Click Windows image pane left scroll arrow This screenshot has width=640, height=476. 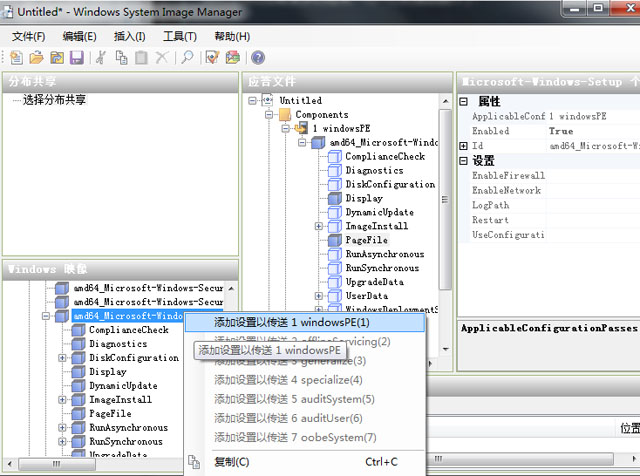click(x=10, y=464)
